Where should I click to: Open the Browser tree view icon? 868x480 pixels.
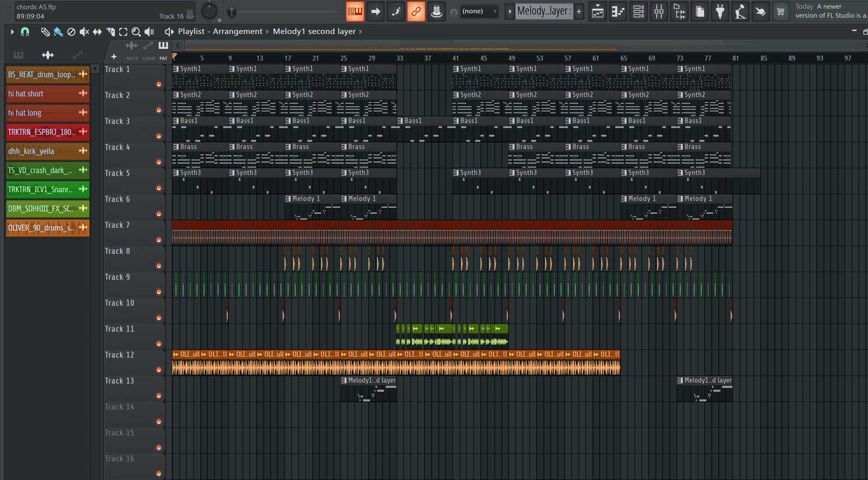[679, 11]
